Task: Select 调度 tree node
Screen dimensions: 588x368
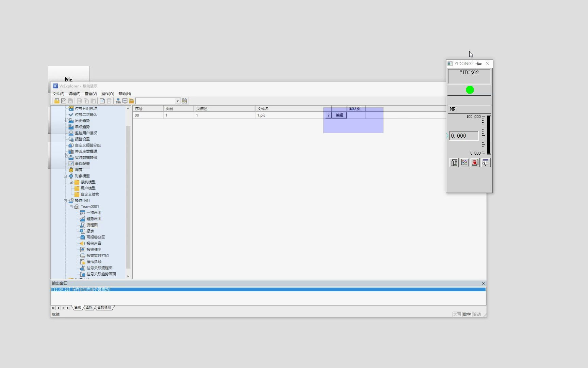Action: tap(79, 170)
